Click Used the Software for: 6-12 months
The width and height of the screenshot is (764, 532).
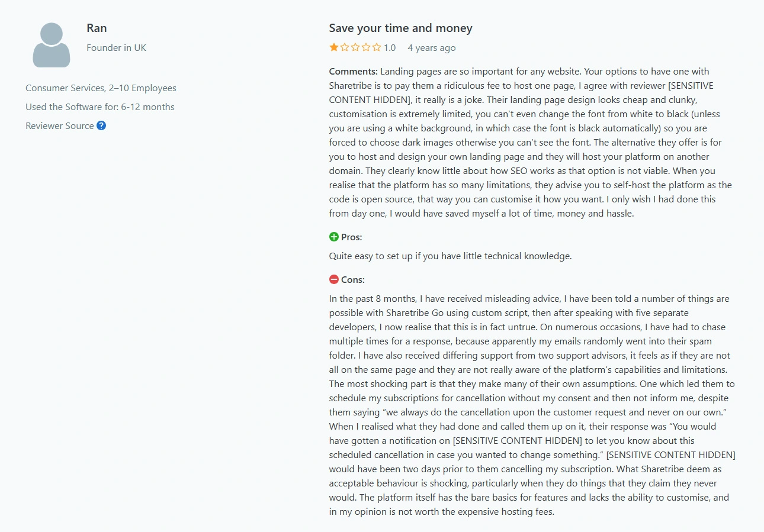[x=100, y=107]
